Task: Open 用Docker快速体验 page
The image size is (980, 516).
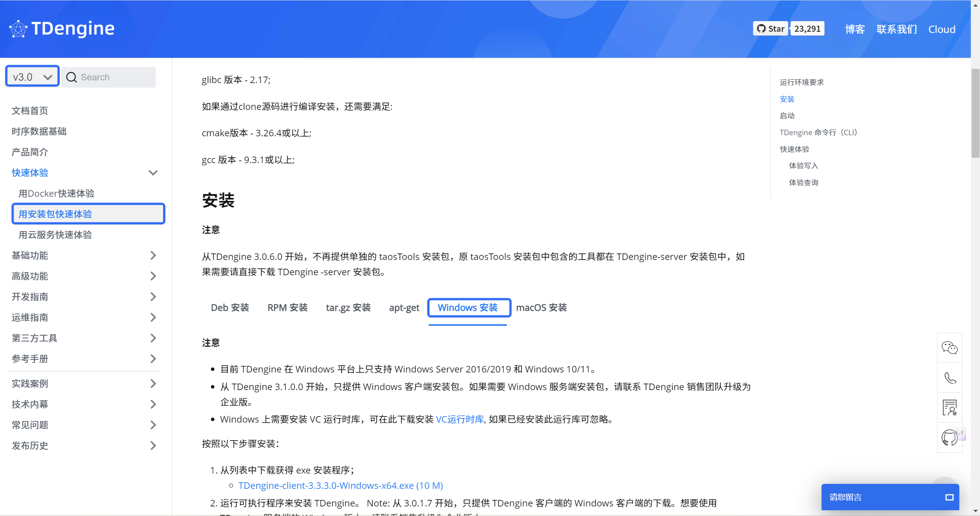Action: tap(57, 193)
